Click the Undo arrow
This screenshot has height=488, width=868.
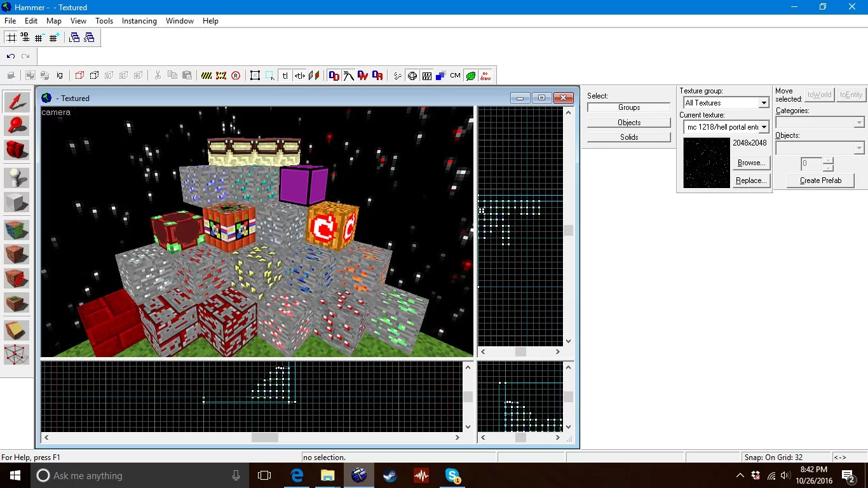click(x=11, y=57)
